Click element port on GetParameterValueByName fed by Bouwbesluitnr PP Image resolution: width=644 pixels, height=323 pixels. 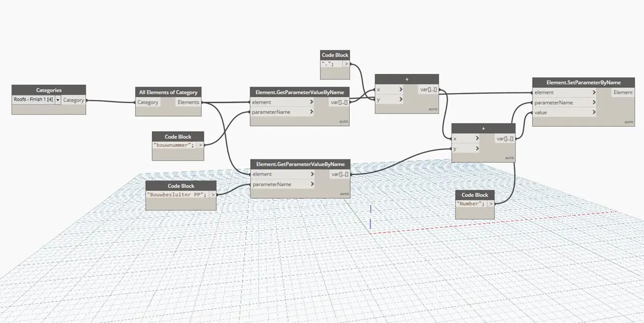pos(283,174)
